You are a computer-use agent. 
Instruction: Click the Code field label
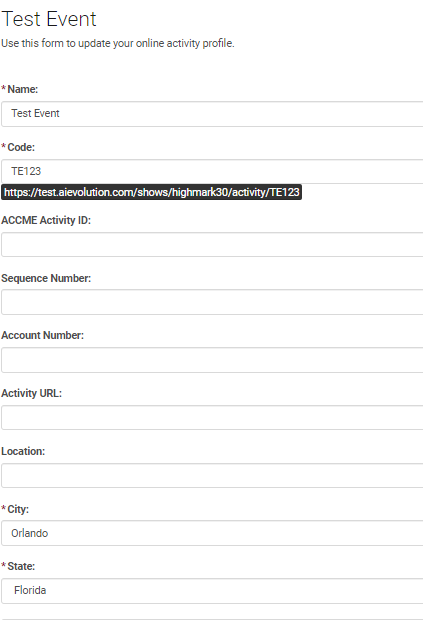(x=21, y=147)
